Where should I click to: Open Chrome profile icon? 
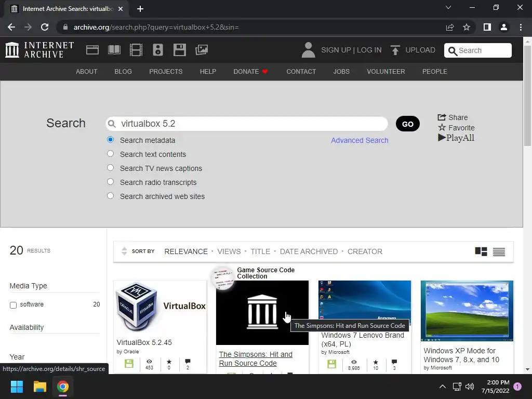pyautogui.click(x=504, y=27)
